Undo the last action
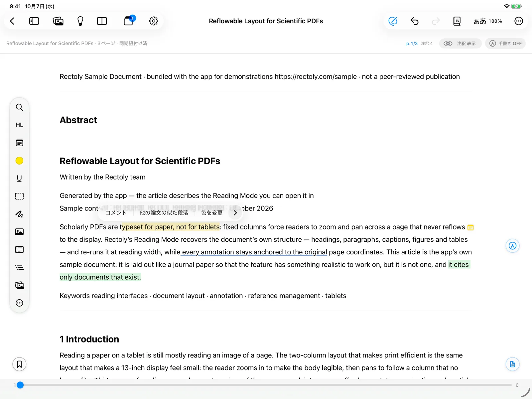 414,21
